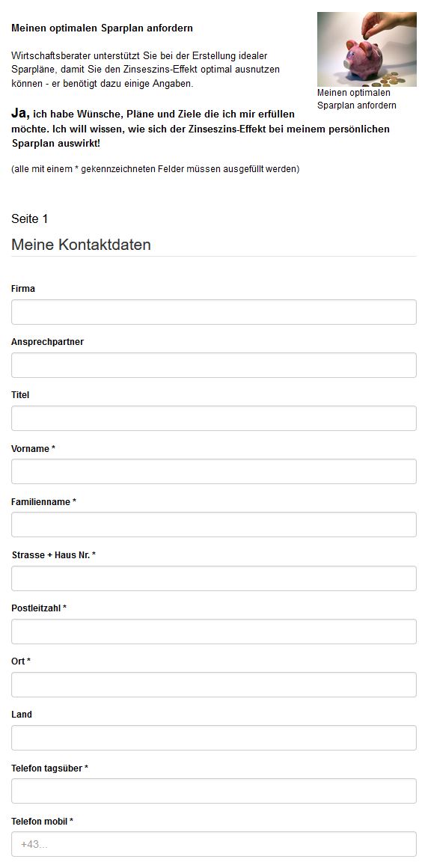The width and height of the screenshot is (428, 868).
Task: Click the Postleitzahl * label text
Action: (39, 608)
